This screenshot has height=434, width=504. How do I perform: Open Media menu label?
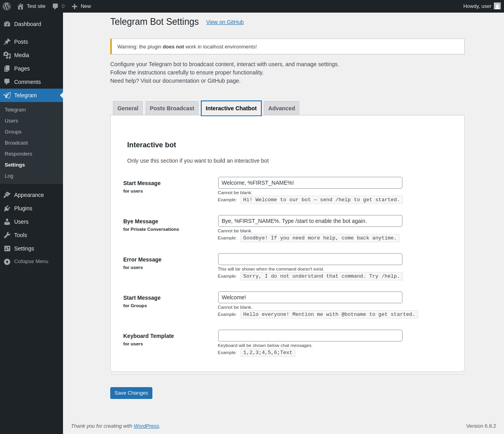click(22, 55)
